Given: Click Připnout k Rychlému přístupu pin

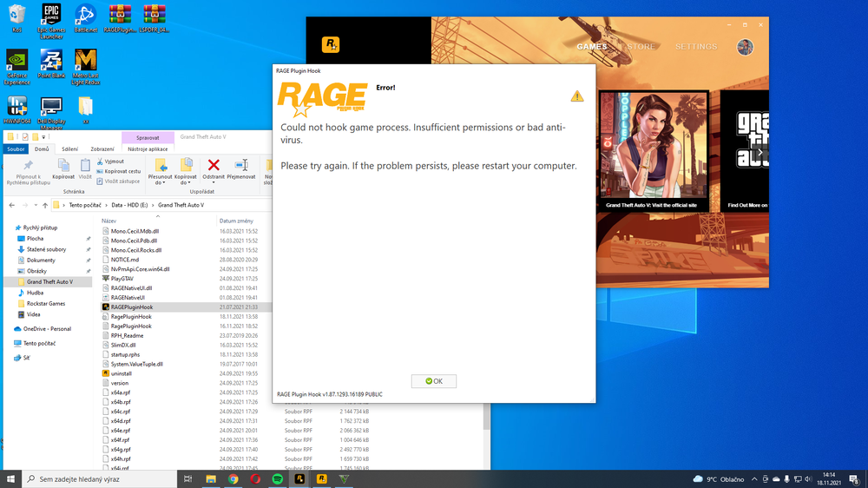Looking at the screenshot, I should pyautogui.click(x=29, y=171).
